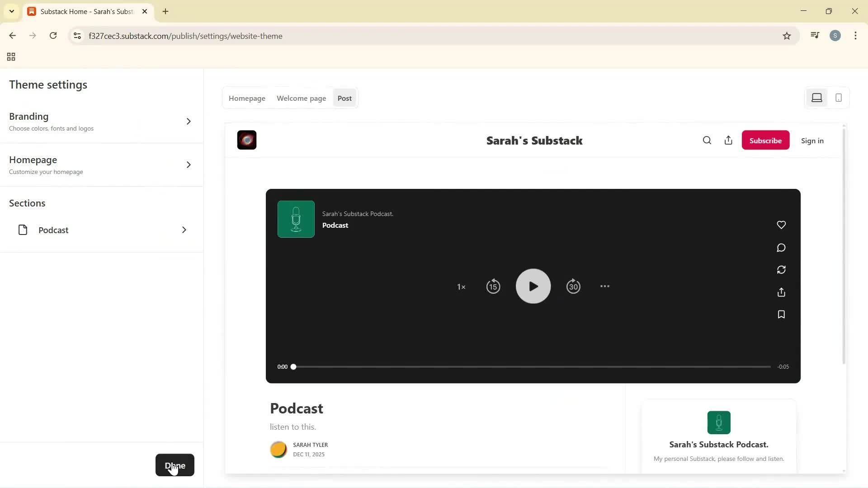The height and width of the screenshot is (488, 868).
Task: Select the Welcome page preview tab
Action: [x=301, y=99]
